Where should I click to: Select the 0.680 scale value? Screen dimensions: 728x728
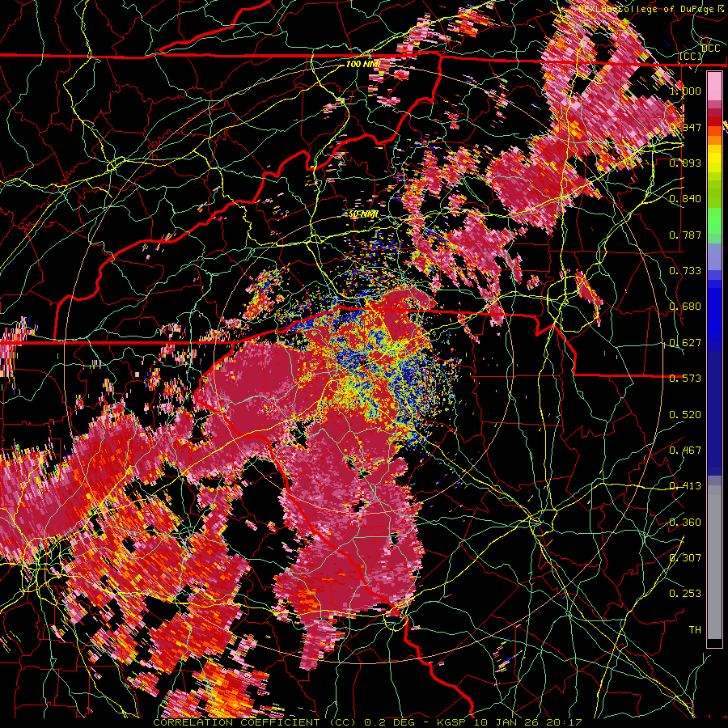coord(685,307)
